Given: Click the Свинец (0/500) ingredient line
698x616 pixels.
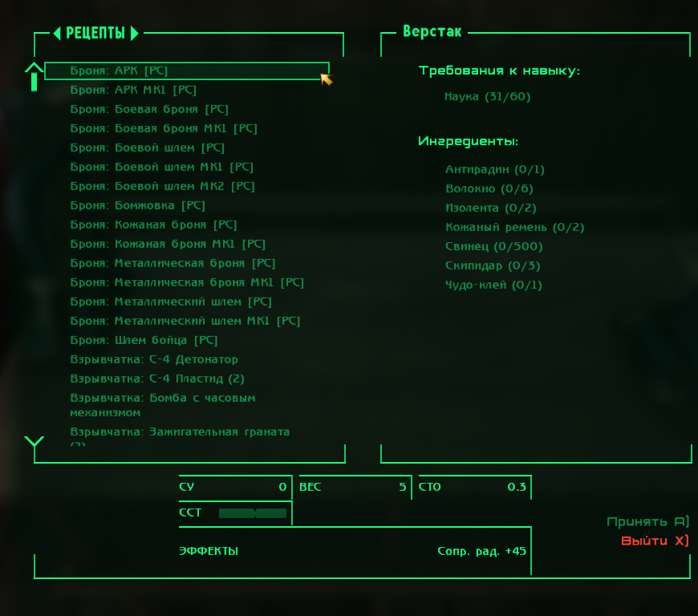Looking at the screenshot, I should coord(494,246).
